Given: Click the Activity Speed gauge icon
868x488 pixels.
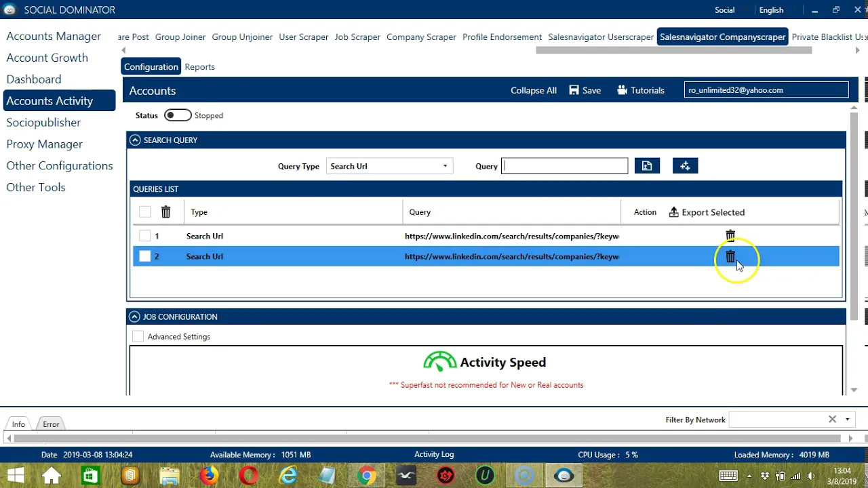Looking at the screenshot, I should pyautogui.click(x=439, y=362).
